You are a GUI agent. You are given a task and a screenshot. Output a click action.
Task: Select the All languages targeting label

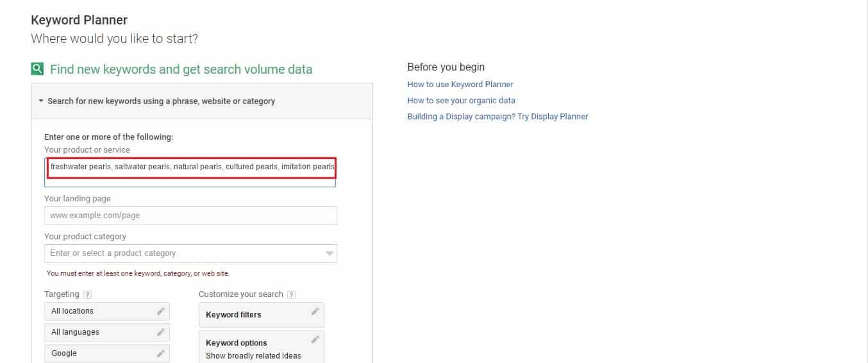[75, 332]
